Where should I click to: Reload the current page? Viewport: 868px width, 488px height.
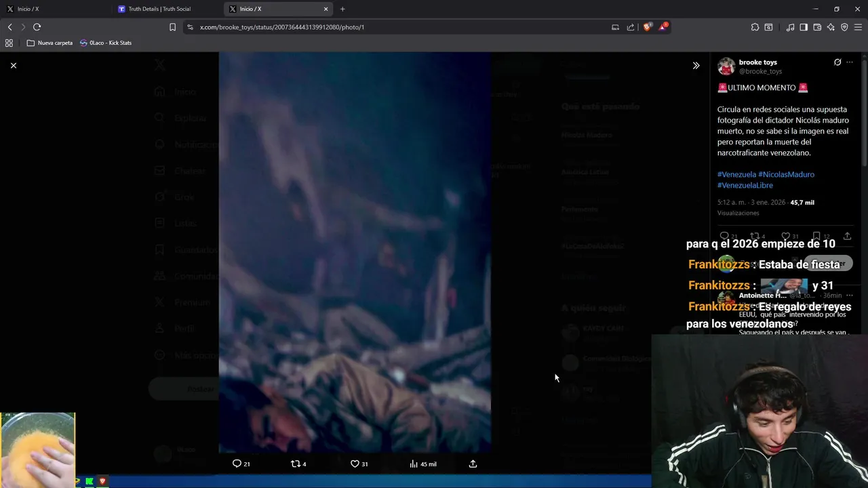coord(37,27)
